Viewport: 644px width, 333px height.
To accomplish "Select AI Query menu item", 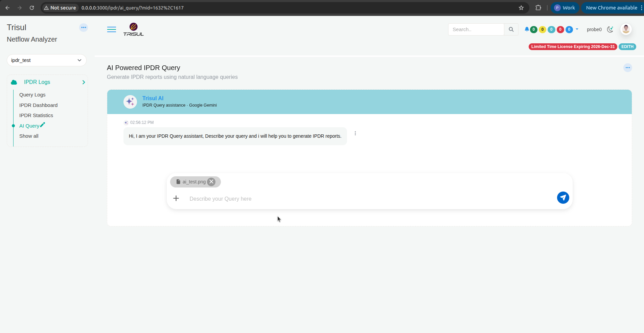I will (29, 126).
